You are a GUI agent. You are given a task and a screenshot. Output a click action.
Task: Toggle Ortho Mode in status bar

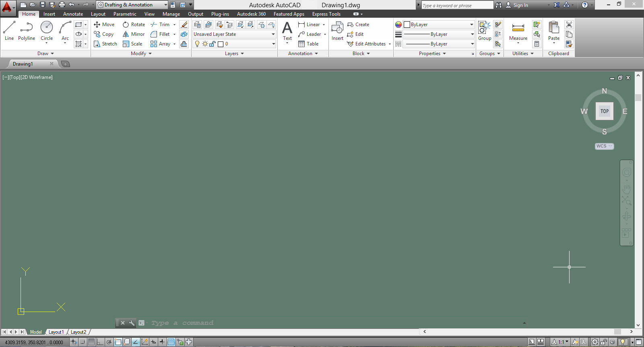(100, 342)
